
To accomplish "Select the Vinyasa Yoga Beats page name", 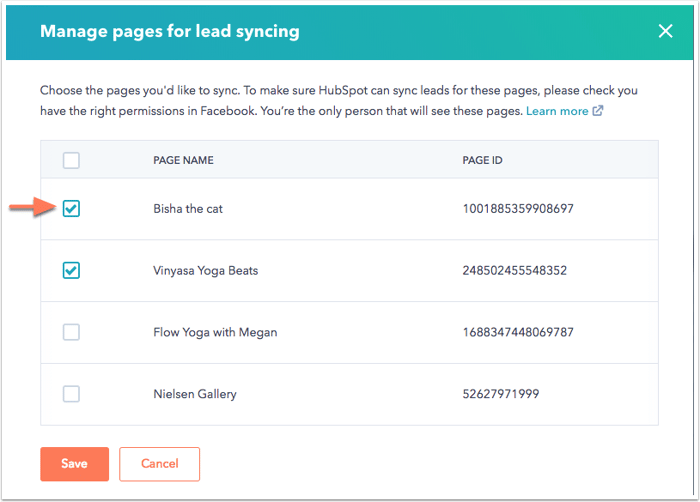I will [x=205, y=271].
